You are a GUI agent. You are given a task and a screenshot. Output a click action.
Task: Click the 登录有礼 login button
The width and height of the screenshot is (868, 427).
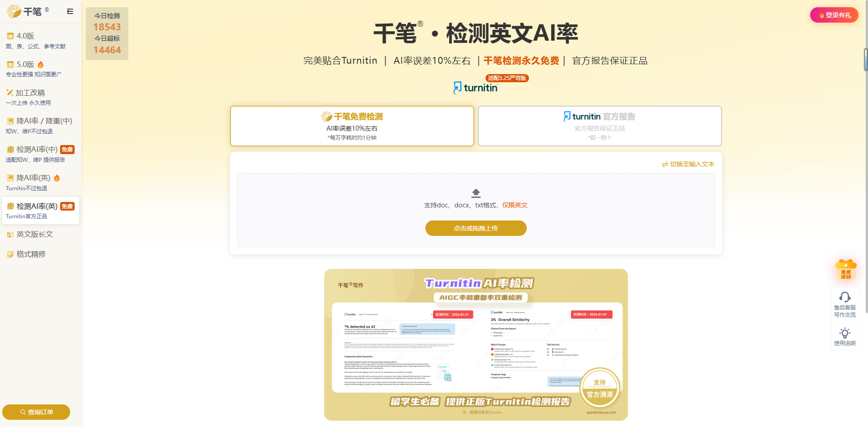[834, 15]
